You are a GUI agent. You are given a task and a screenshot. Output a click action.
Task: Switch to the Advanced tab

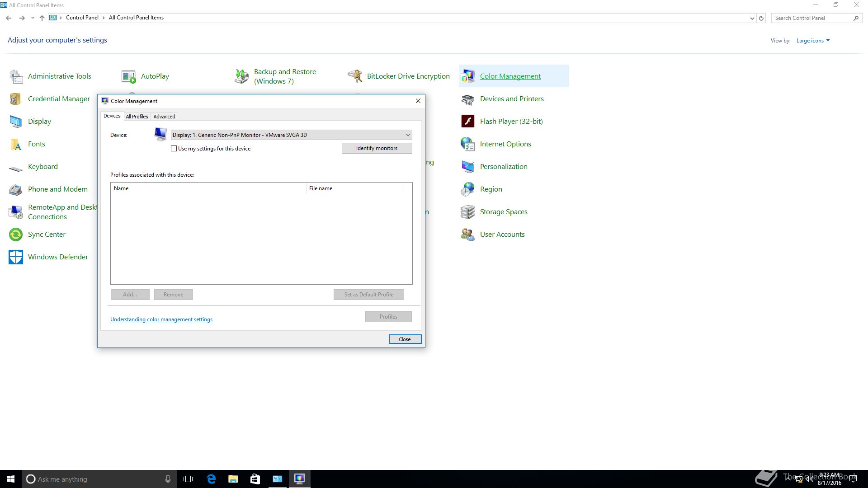[x=164, y=117]
